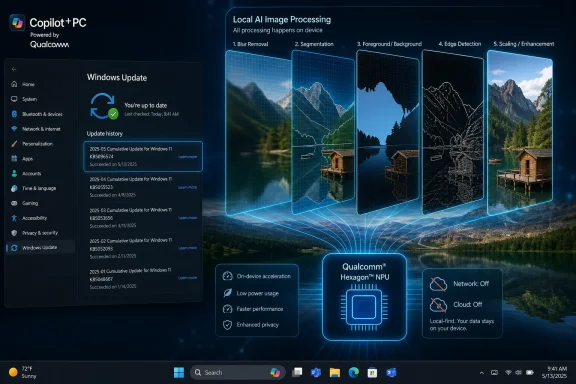Click the "Update history" heading
The width and height of the screenshot is (576, 384).
pos(105,133)
